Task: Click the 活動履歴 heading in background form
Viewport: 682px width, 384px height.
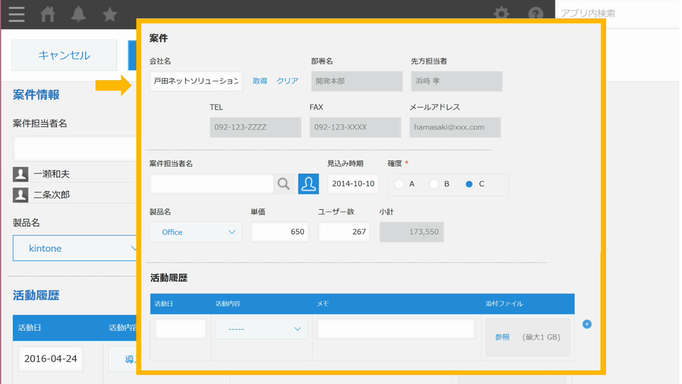Action: point(36,295)
